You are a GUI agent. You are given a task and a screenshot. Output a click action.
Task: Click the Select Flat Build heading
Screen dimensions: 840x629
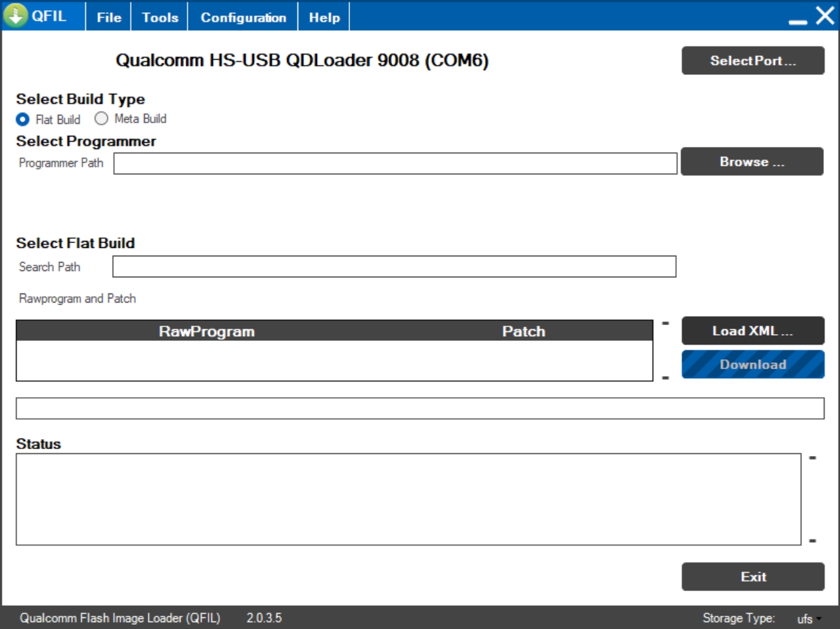click(76, 243)
